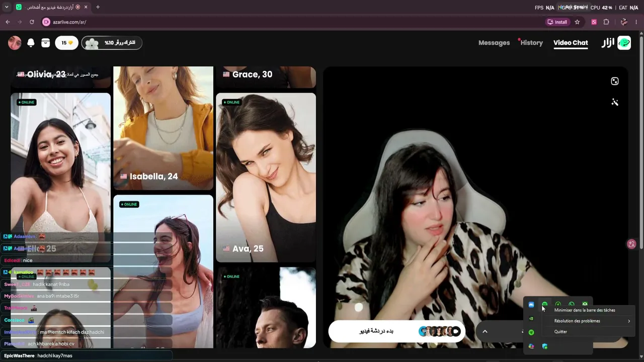Click the Azar green logo

[x=624, y=43]
